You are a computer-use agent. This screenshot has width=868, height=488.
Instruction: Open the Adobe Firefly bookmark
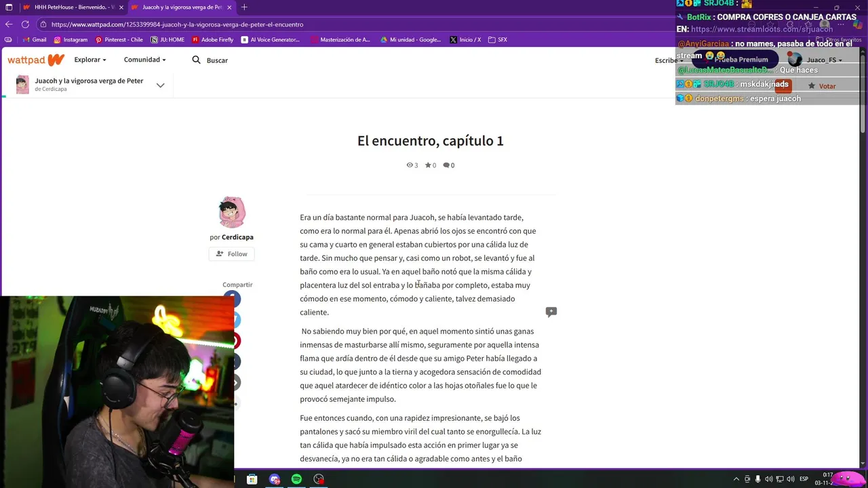[x=212, y=40]
